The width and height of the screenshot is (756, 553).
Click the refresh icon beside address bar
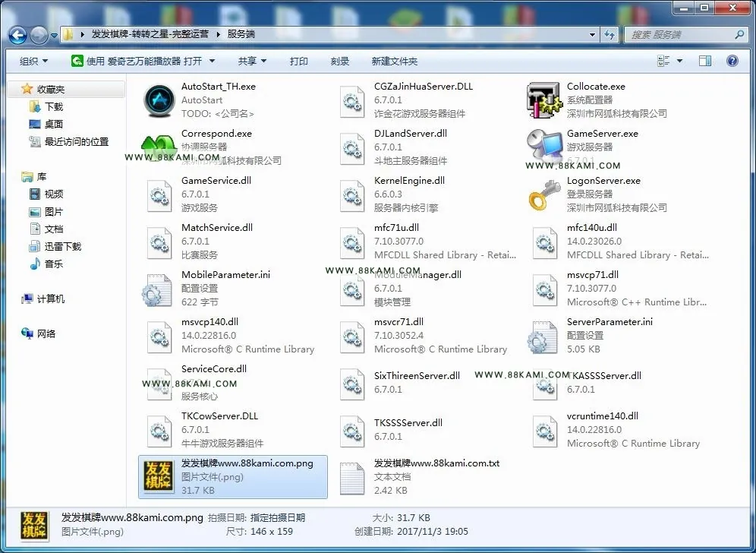tap(610, 34)
